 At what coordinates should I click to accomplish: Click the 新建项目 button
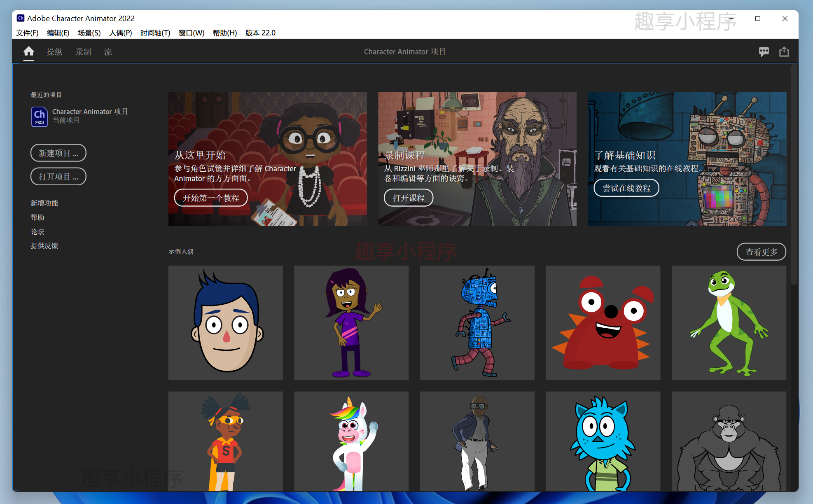(x=58, y=153)
